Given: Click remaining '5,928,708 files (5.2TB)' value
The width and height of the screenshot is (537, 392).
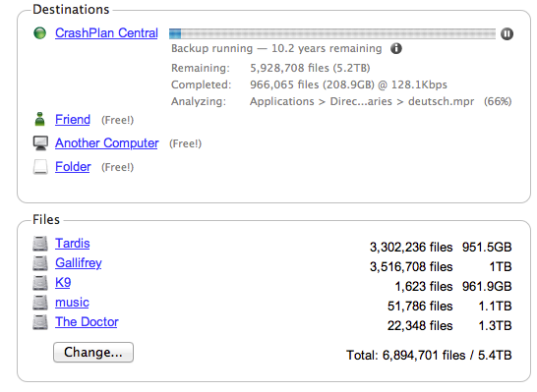Looking at the screenshot, I should coord(310,68).
